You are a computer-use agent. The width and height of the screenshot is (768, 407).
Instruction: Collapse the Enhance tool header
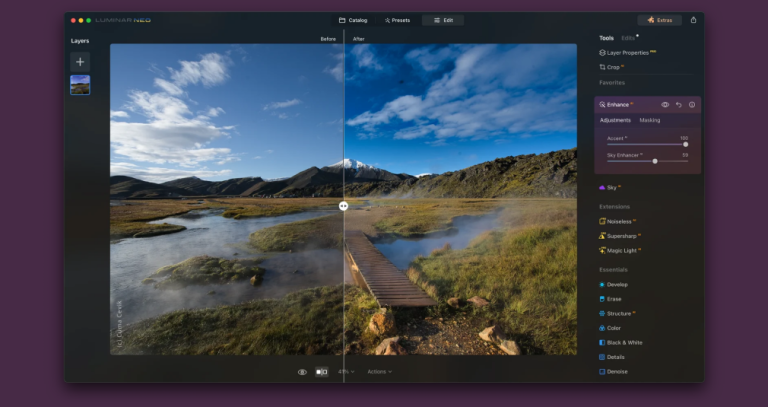pyautogui.click(x=618, y=104)
